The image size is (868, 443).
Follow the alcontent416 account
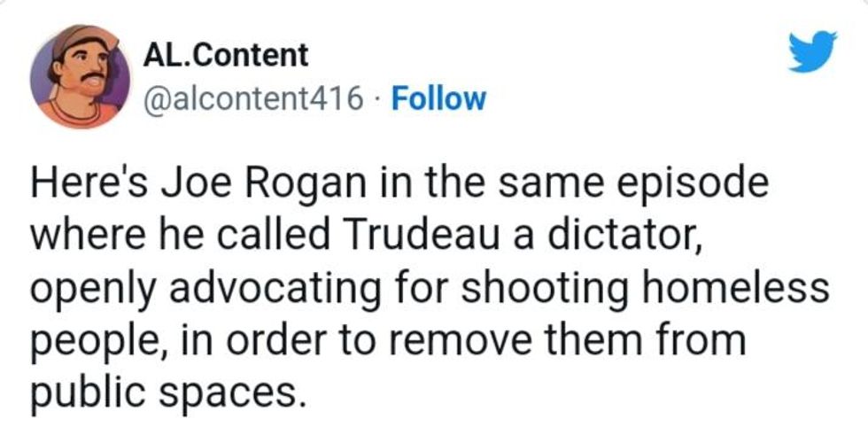[x=438, y=98]
